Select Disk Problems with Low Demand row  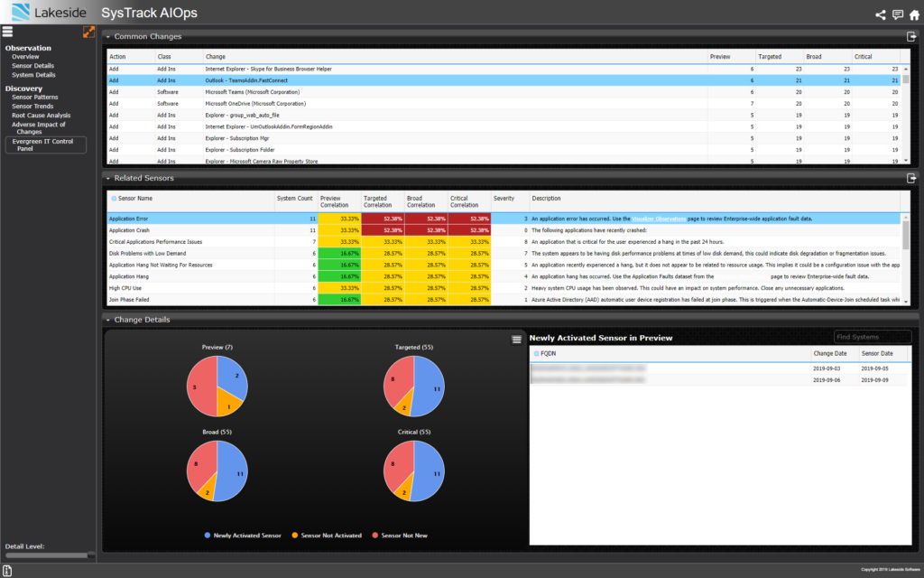point(504,253)
